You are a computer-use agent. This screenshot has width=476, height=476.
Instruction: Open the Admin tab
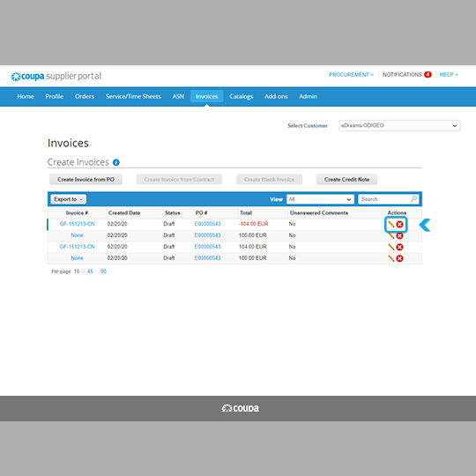(x=309, y=97)
